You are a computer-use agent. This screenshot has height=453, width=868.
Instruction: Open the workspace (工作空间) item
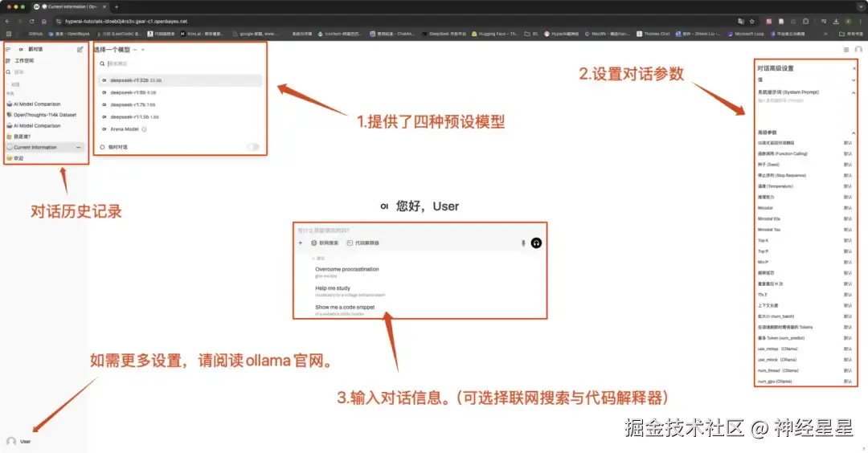20,61
